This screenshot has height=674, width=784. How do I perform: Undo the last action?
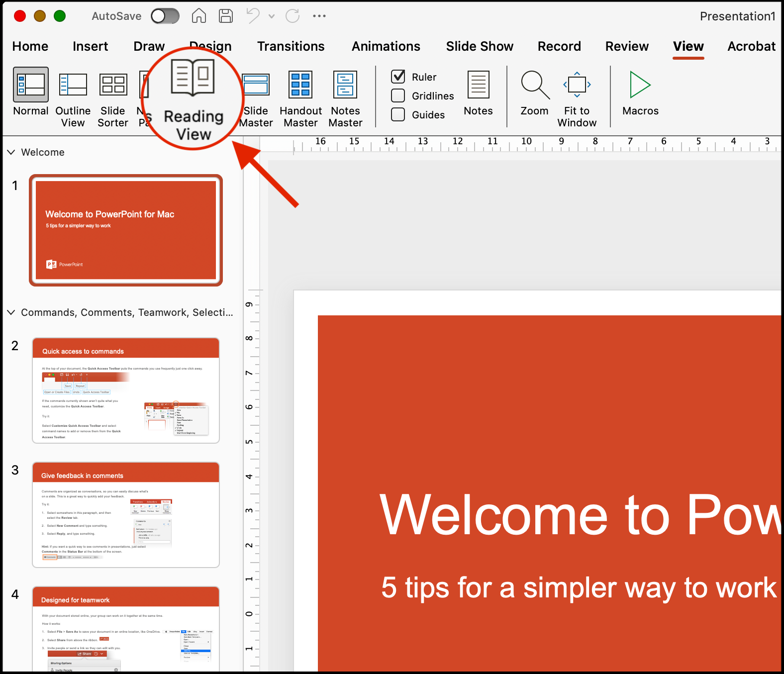253,16
